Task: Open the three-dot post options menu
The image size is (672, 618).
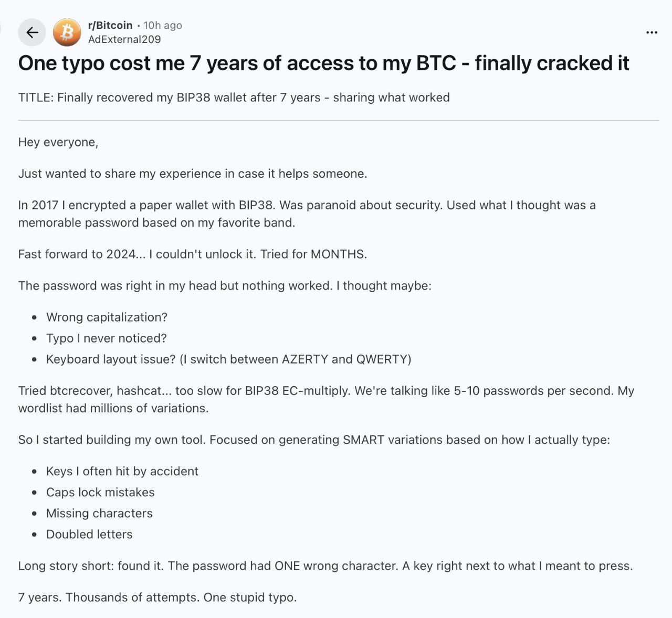Action: 652,33
